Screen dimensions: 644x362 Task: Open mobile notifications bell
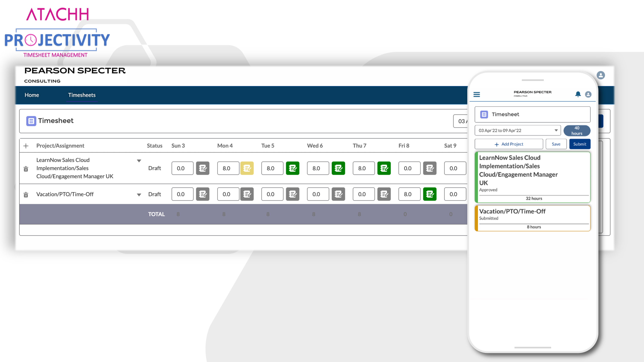point(578,94)
